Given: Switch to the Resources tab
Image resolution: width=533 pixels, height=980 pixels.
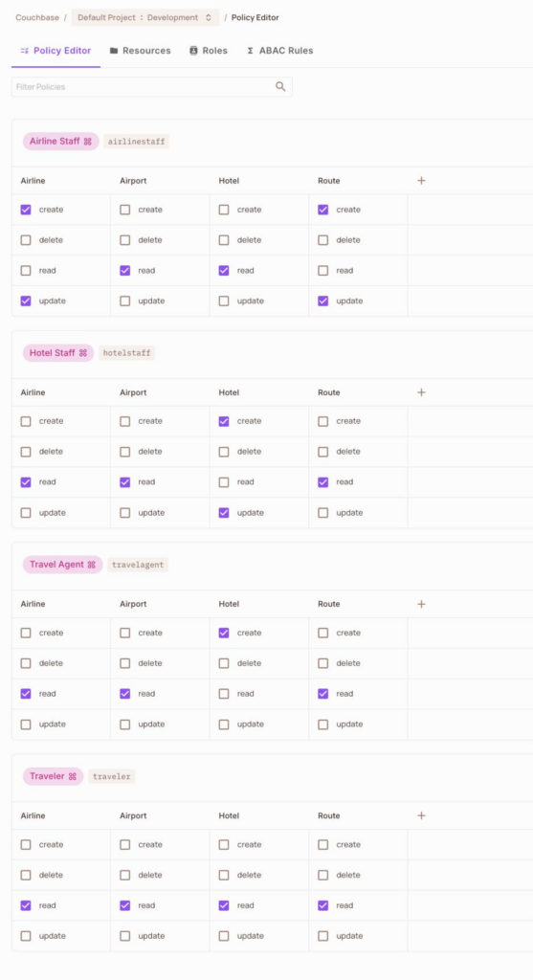Looking at the screenshot, I should coord(140,51).
